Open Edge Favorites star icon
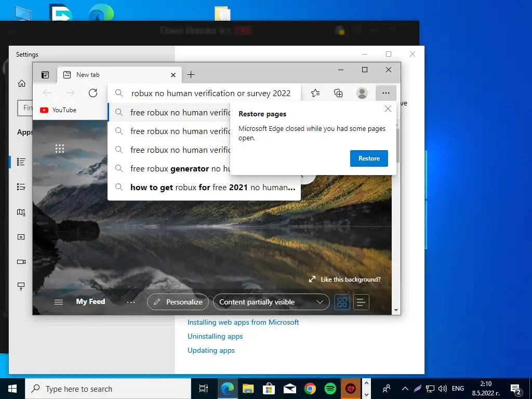Screen dimensions: 532x399 tap(315, 93)
